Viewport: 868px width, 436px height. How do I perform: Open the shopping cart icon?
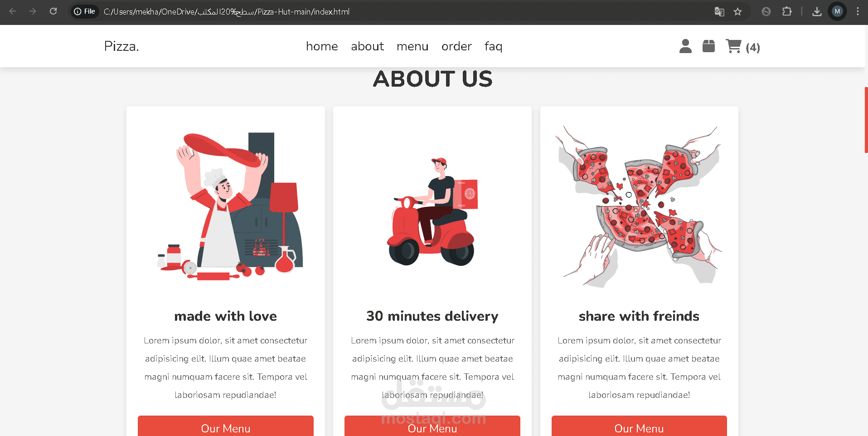click(733, 46)
